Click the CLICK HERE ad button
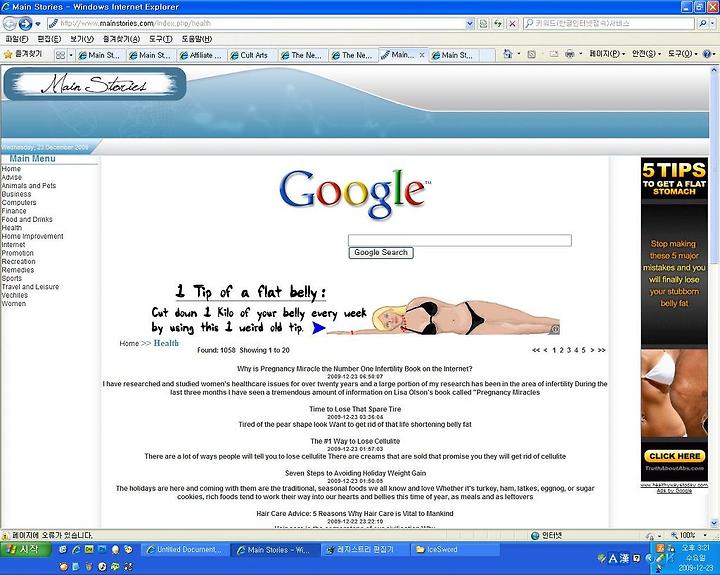 point(675,456)
